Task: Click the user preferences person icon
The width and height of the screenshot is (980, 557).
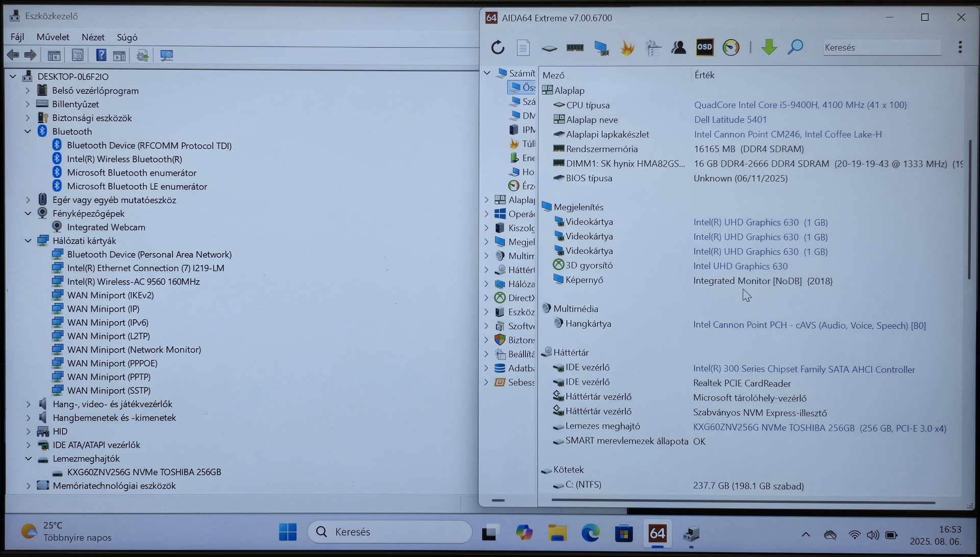Action: coord(678,48)
